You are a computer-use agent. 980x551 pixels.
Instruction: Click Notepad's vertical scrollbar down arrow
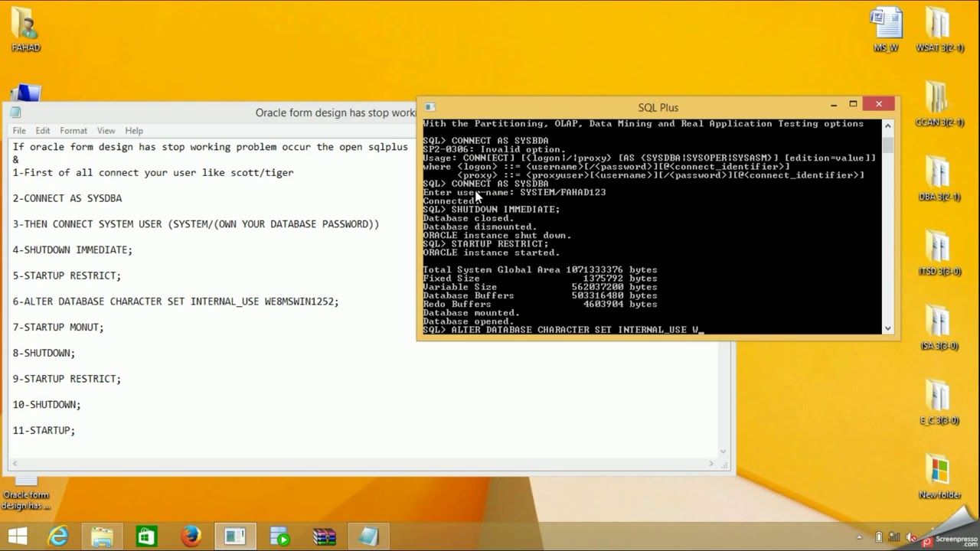724,452
